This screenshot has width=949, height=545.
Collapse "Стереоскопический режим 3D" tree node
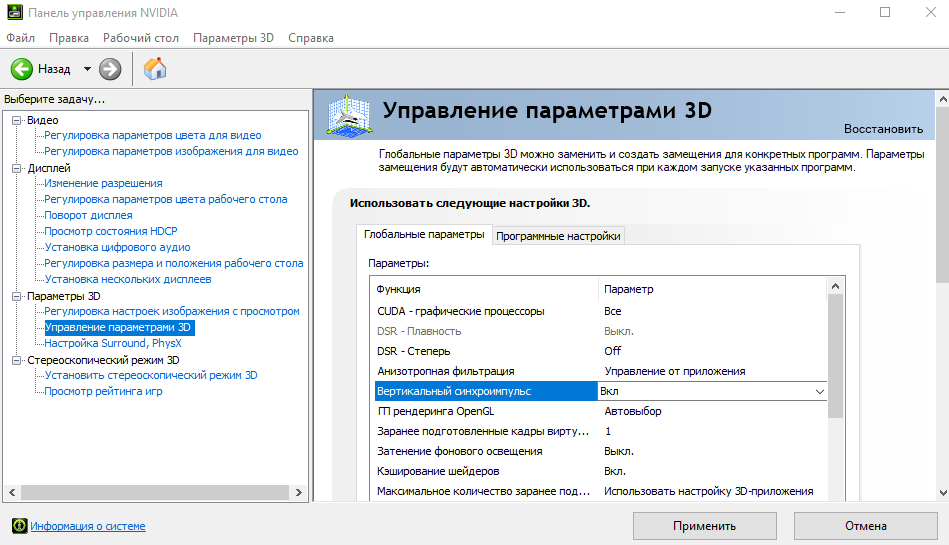click(17, 360)
